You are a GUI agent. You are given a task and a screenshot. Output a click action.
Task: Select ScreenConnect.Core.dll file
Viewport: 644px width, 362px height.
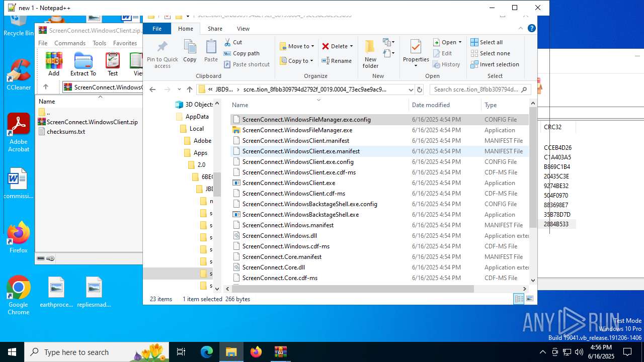274,267
